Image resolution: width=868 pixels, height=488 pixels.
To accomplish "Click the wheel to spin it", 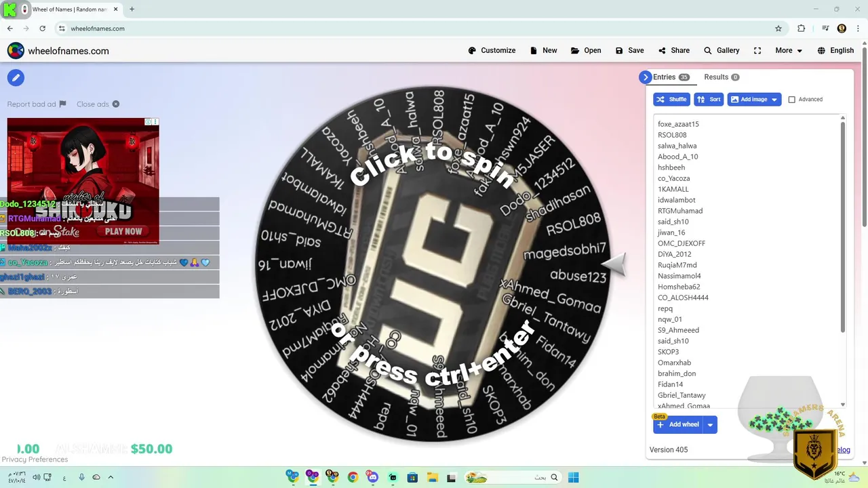I will (432, 264).
